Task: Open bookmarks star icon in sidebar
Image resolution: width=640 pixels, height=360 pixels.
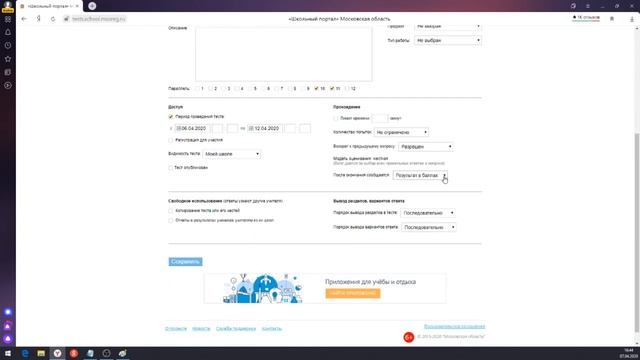Action: [x=8, y=59]
